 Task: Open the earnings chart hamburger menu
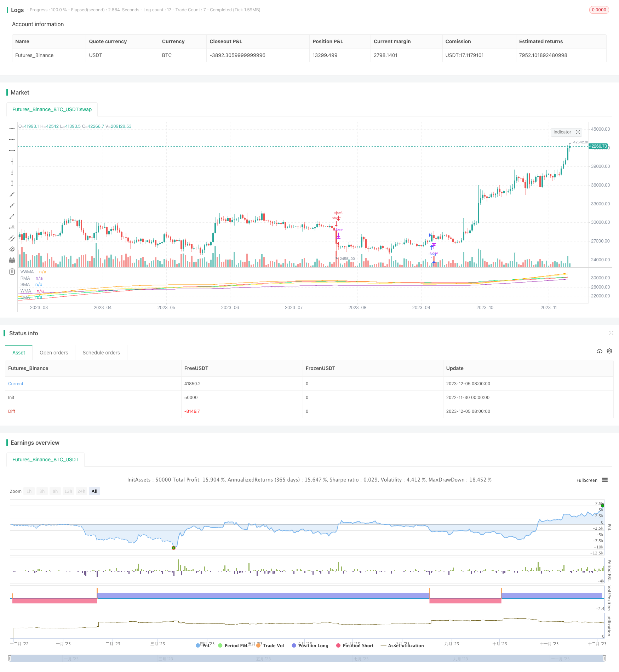[605, 480]
